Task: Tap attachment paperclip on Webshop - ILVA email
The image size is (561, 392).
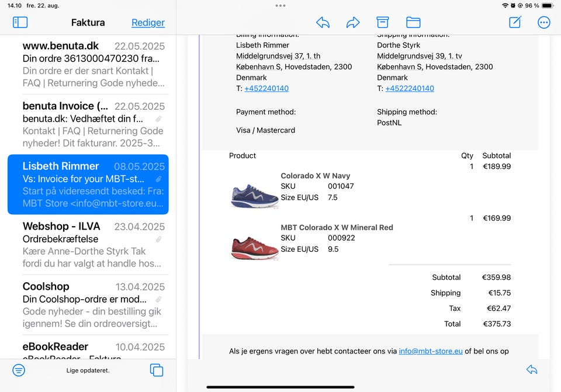Action: click(x=158, y=239)
